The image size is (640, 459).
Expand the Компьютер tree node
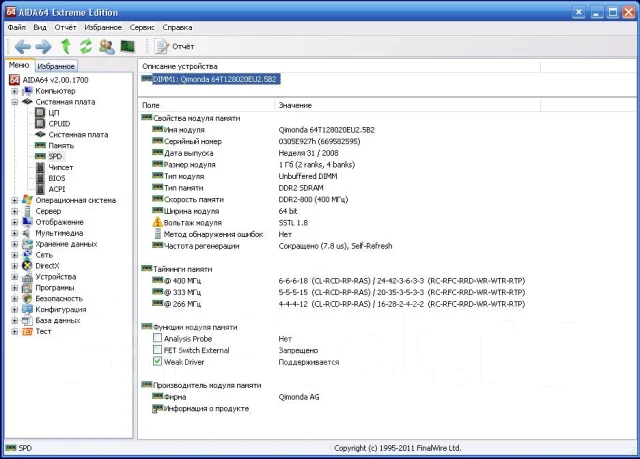click(x=15, y=91)
